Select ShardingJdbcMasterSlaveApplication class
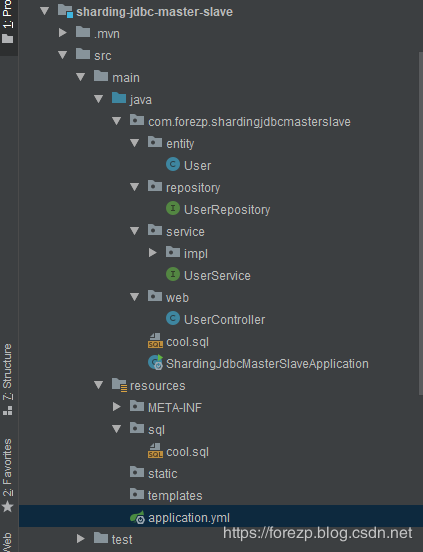Image resolution: width=423 pixels, height=552 pixels. [267, 363]
